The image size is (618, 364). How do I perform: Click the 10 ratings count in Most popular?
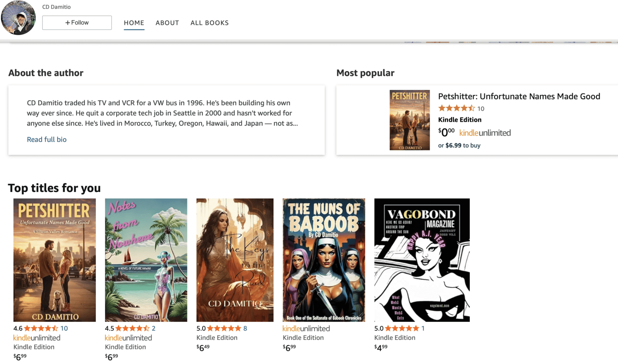[481, 109]
